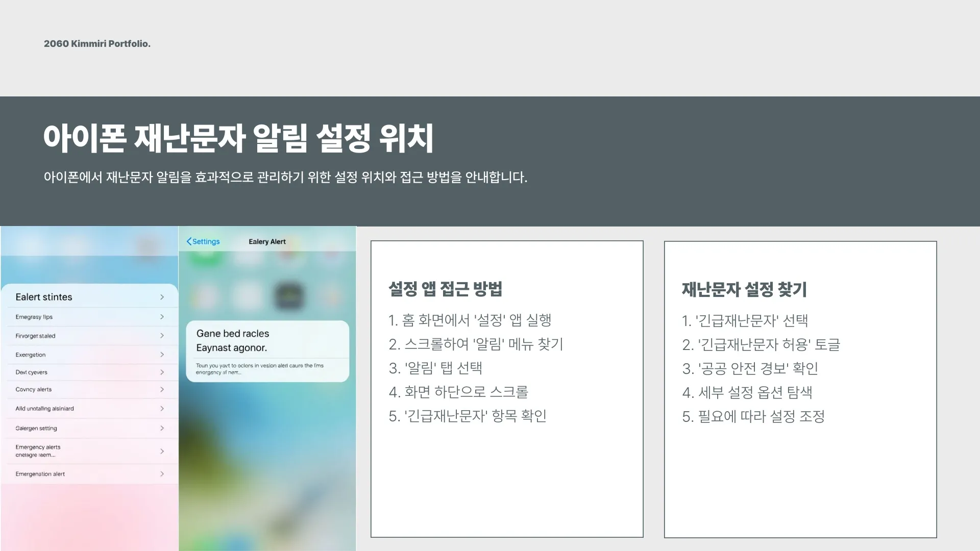This screenshot has height=551, width=980.
Task: Select the Emergency alerts label
Action: (38, 451)
